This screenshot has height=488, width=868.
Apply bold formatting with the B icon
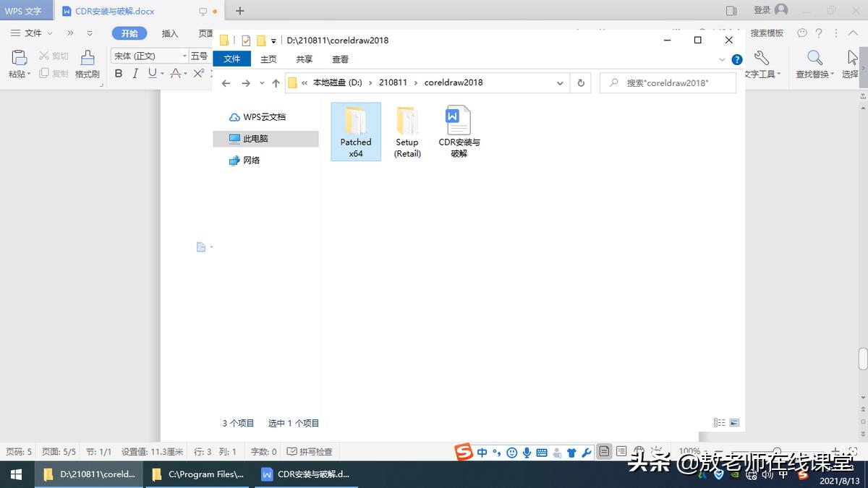tap(118, 73)
